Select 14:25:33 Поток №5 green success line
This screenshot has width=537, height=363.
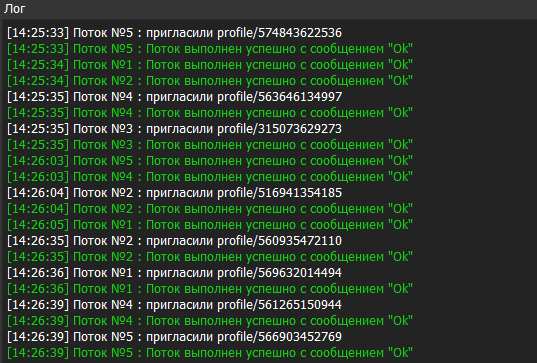(210, 49)
